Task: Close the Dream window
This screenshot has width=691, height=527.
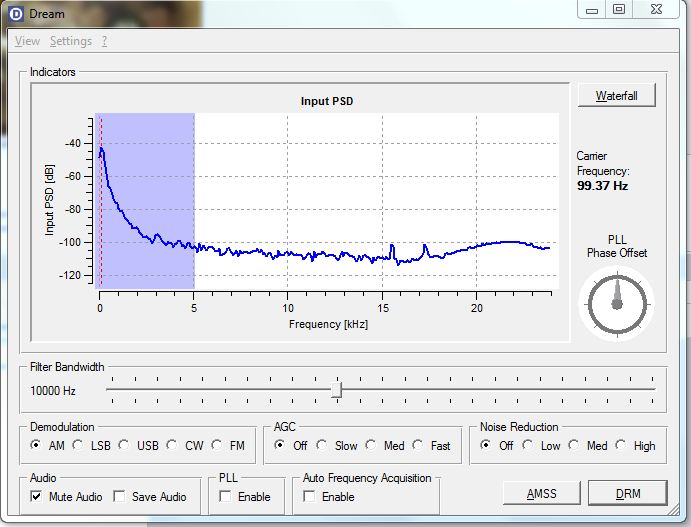Action: click(656, 10)
